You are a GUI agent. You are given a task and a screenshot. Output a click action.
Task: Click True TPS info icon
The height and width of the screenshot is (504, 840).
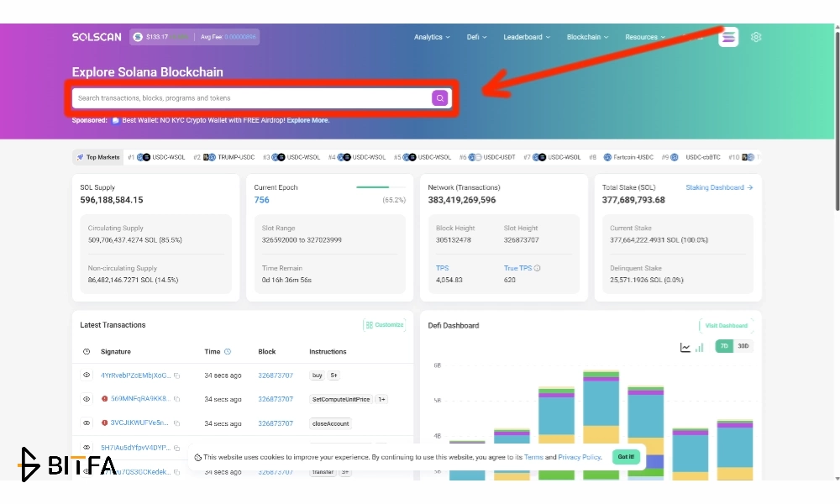(538, 268)
